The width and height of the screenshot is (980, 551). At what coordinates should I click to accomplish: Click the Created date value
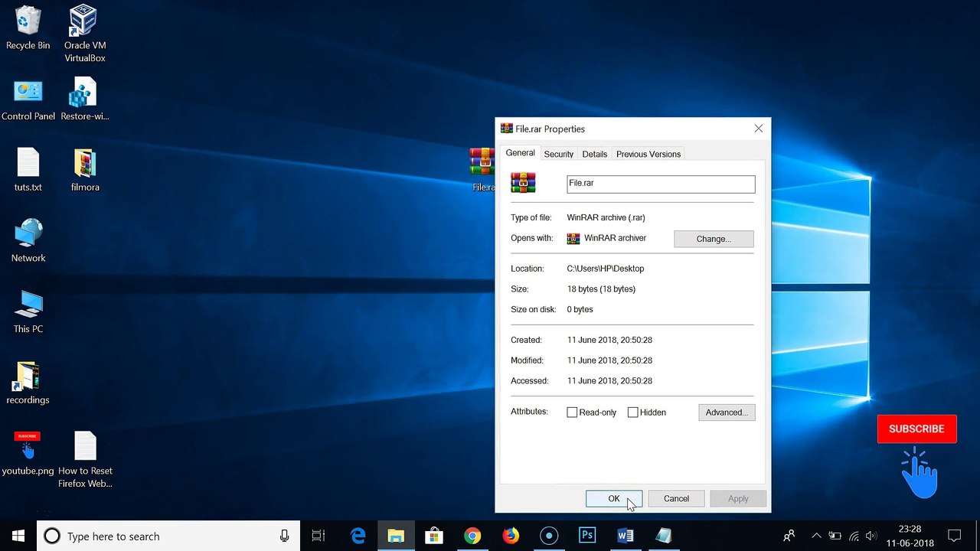point(609,340)
